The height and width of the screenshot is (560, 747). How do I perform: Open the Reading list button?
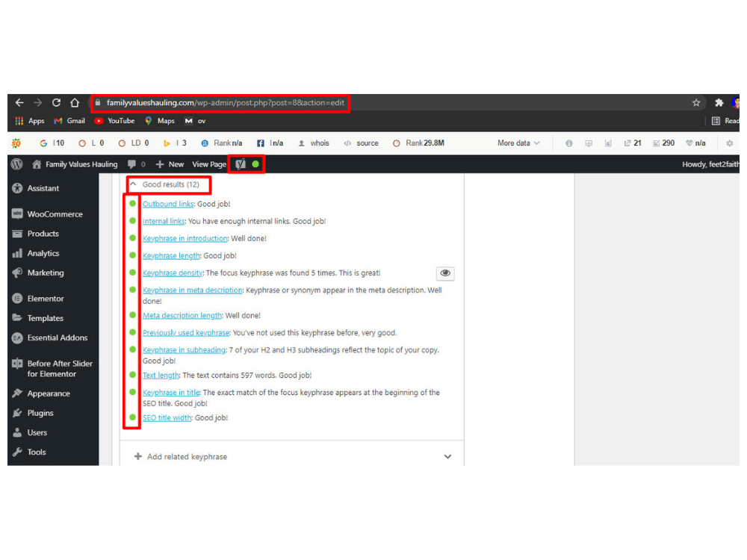click(725, 121)
